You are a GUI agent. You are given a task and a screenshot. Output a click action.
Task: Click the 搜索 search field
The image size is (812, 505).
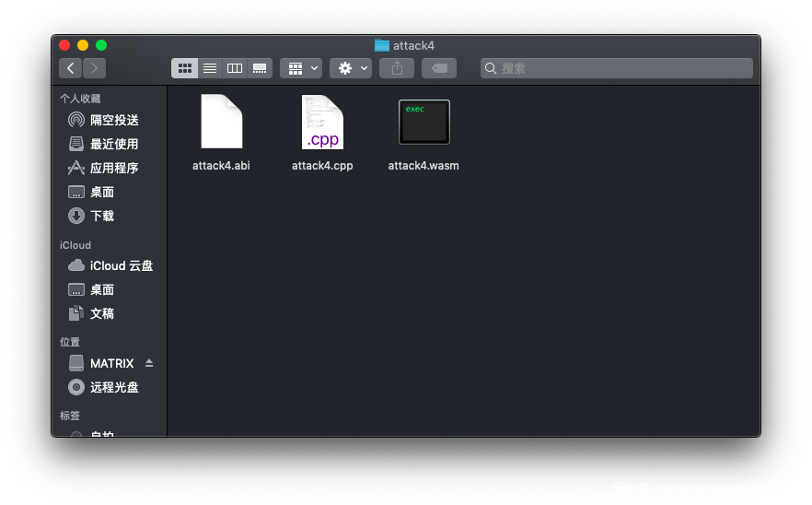click(616, 68)
